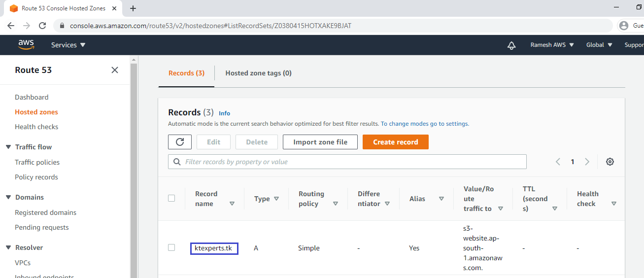This screenshot has height=278, width=644.
Task: Click the Route 53 tab favicon
Action: click(14, 8)
